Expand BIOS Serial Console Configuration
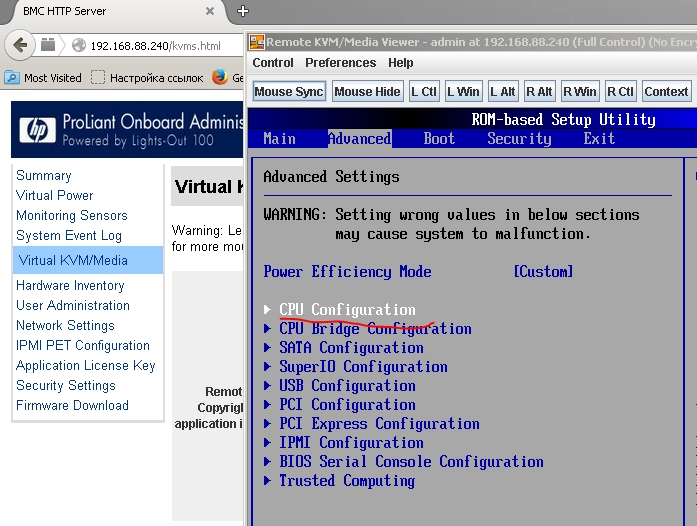697x526 pixels. pyautogui.click(x=411, y=462)
